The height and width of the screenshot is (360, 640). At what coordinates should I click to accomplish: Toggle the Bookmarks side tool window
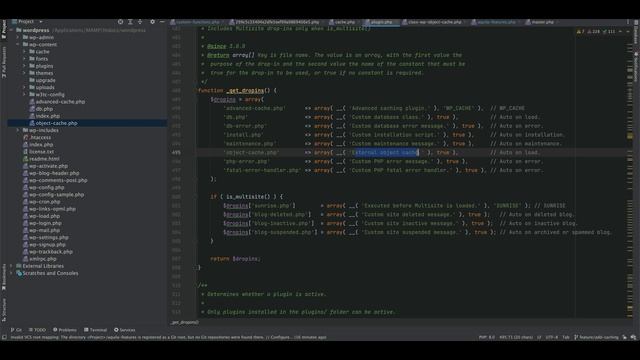(x=4, y=276)
